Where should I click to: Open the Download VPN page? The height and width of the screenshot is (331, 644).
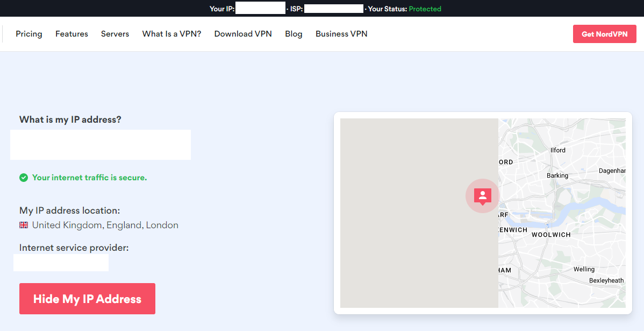243,34
